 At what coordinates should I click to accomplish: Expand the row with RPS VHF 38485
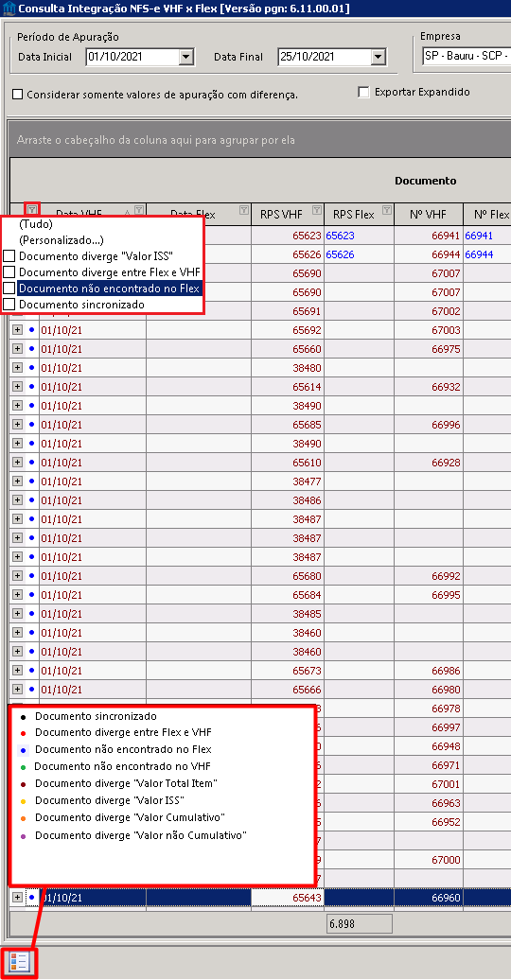click(x=18, y=614)
